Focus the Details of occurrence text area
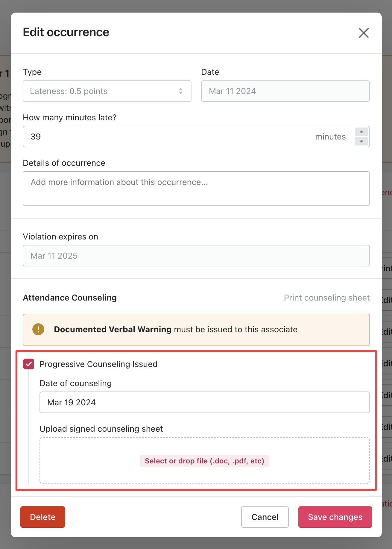This screenshot has width=392, height=549. 196,189
